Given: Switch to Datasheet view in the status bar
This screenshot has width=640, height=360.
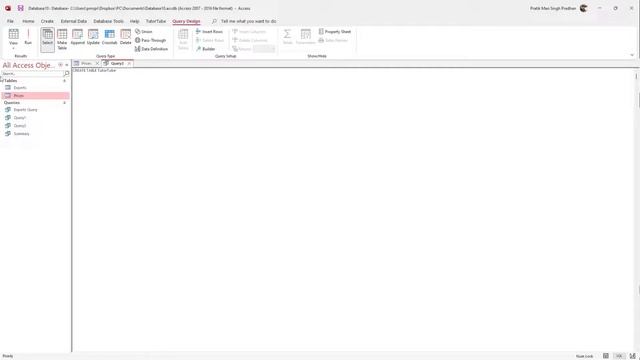Looking at the screenshot, I should pyautogui.click(x=606, y=356).
